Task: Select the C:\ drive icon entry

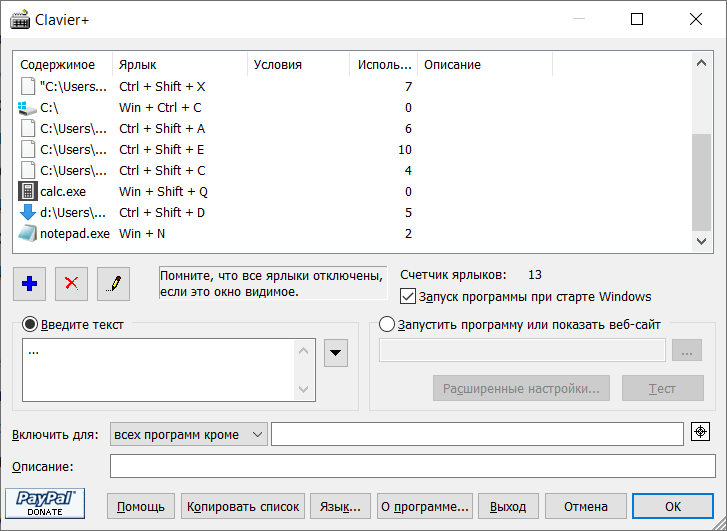Action: click(x=28, y=107)
